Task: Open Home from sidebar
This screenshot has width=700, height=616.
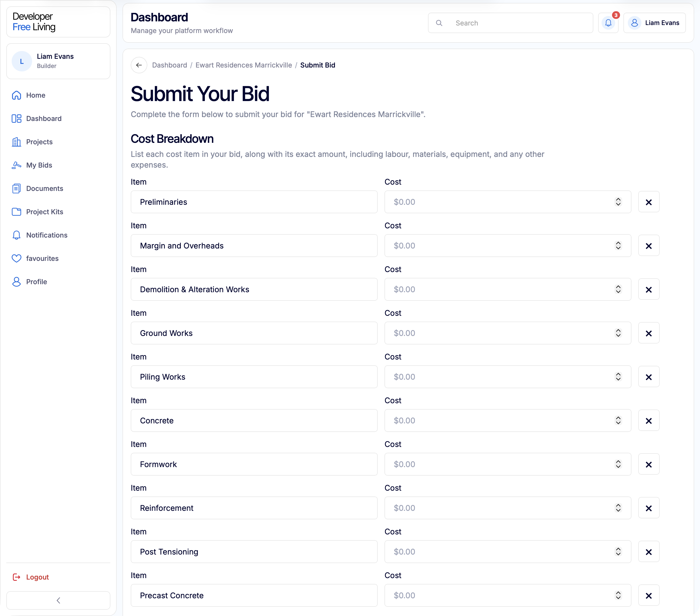Action: click(58, 95)
